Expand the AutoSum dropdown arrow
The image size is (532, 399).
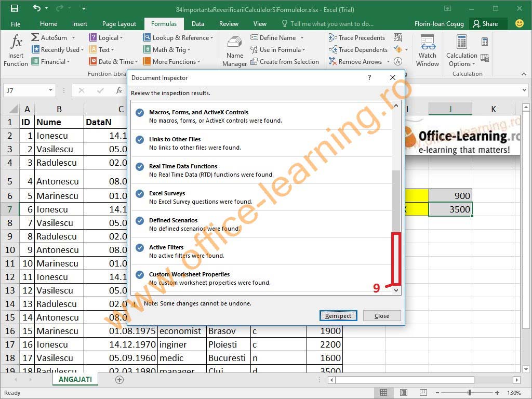coord(73,37)
